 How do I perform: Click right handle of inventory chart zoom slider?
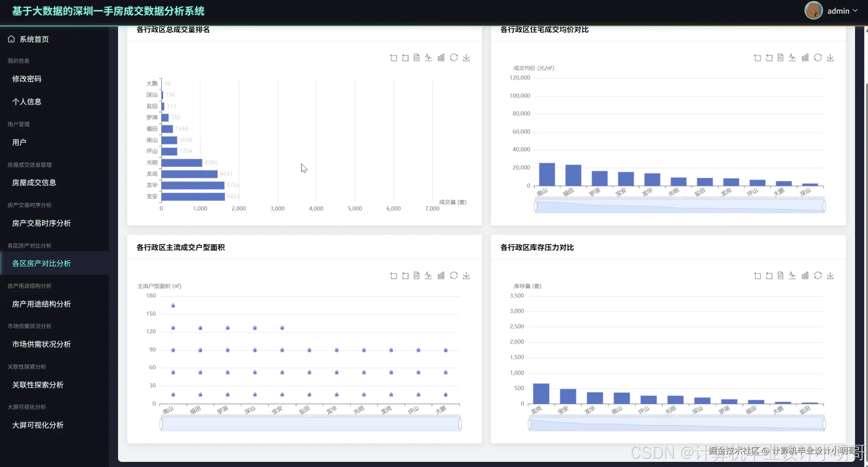824,424
